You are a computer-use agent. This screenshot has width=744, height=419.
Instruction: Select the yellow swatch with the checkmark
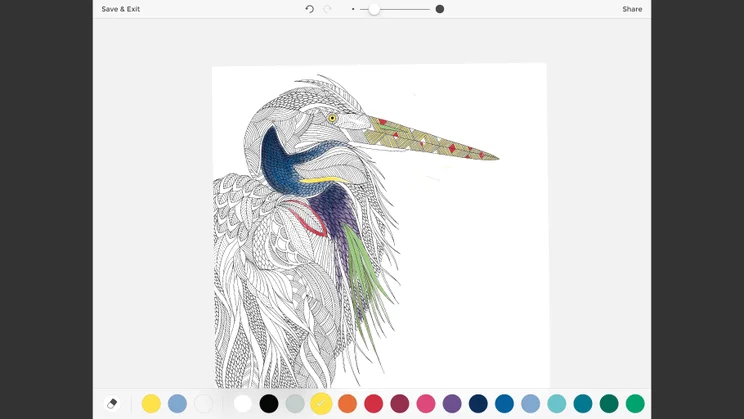click(x=321, y=403)
